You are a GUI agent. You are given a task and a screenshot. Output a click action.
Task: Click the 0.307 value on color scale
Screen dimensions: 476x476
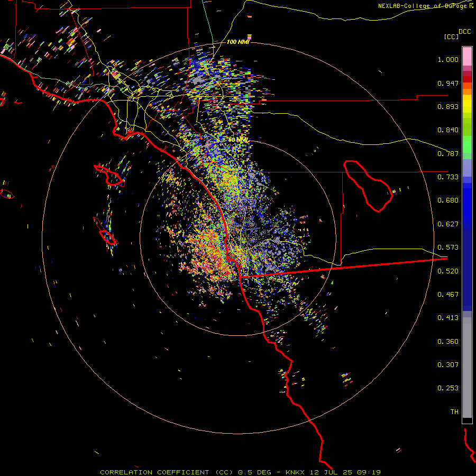coord(448,365)
